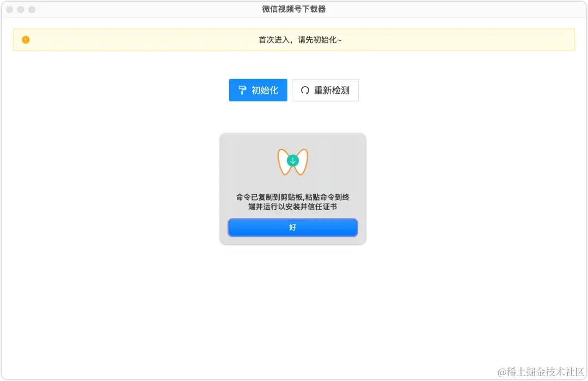The image size is (588, 381).
Task: Click the window title 微信视频号下载器
Action: pyautogui.click(x=294, y=9)
